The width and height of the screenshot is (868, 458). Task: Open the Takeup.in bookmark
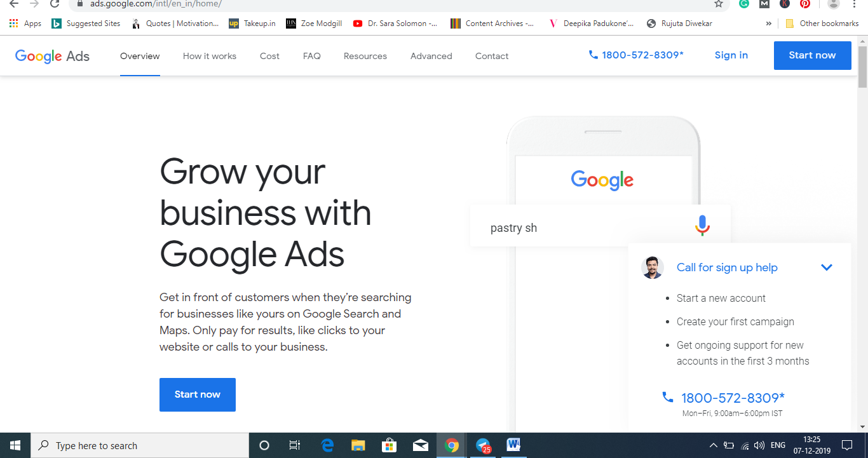pos(252,24)
